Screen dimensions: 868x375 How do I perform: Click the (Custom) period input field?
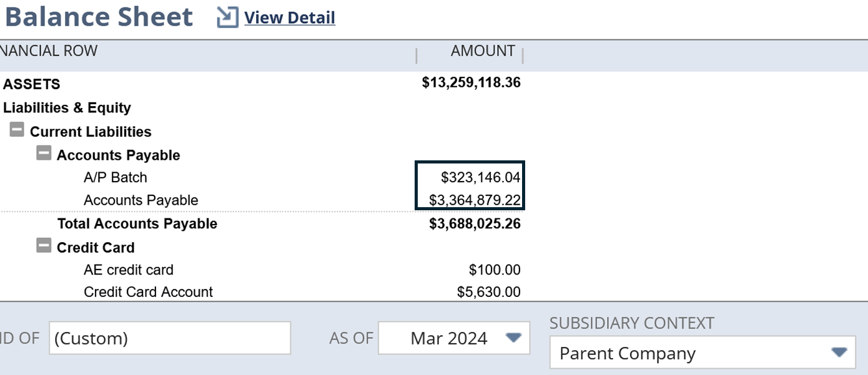coord(170,338)
